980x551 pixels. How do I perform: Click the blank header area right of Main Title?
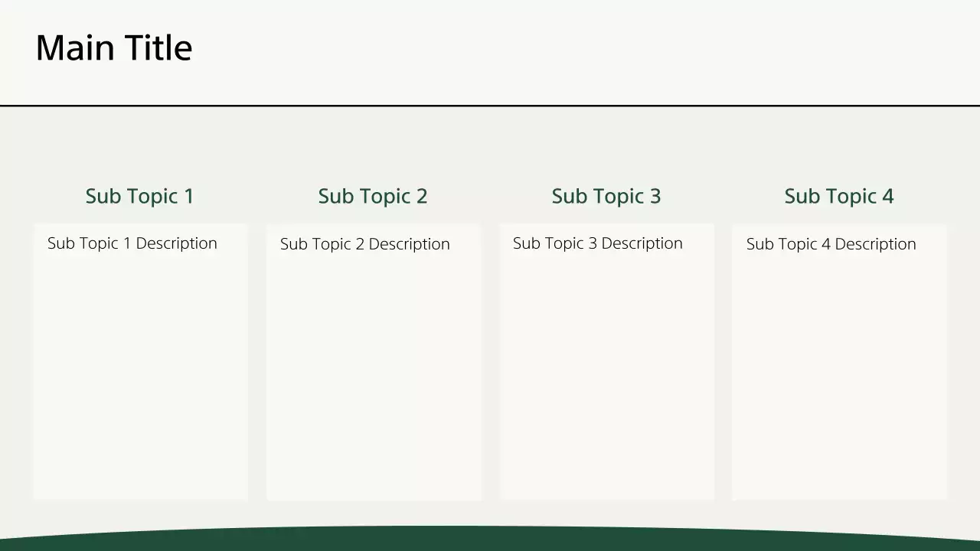[582, 50]
